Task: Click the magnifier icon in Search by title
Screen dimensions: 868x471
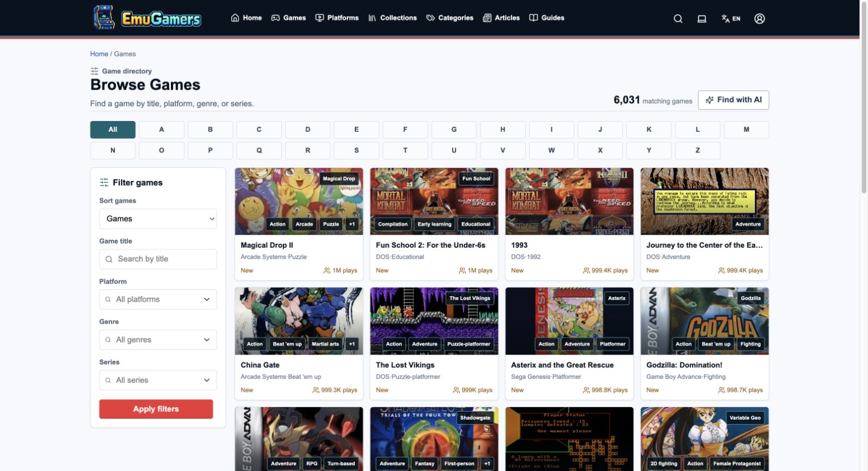Action: coord(109,259)
